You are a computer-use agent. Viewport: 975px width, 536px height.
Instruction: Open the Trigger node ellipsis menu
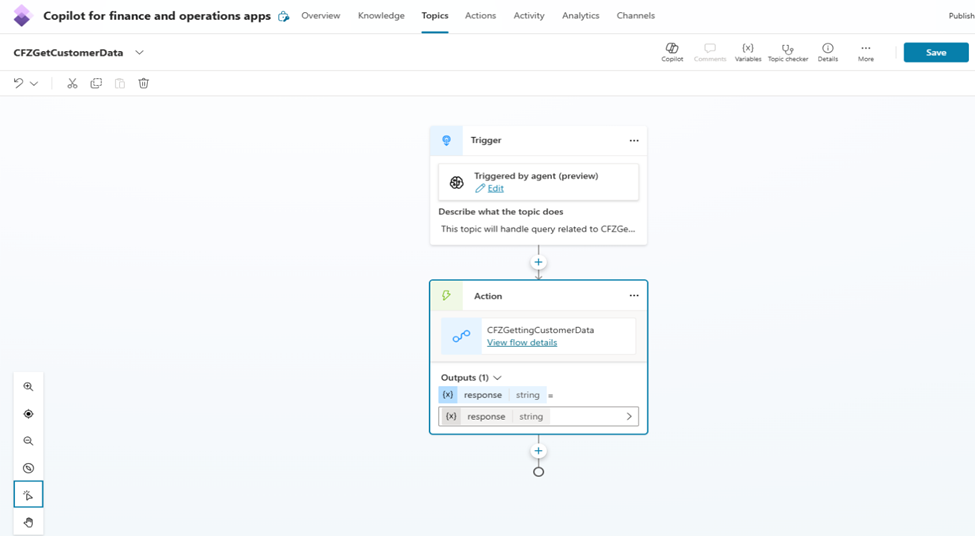(634, 141)
